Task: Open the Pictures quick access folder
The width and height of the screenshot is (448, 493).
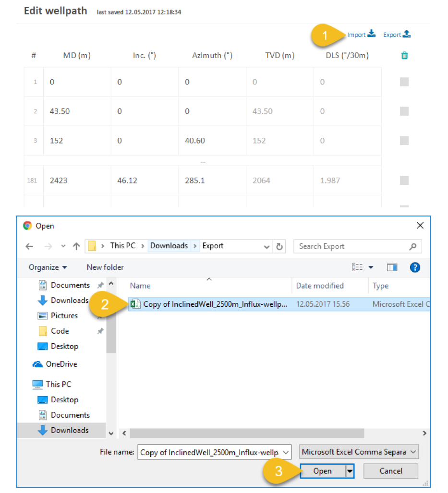Action: click(64, 316)
